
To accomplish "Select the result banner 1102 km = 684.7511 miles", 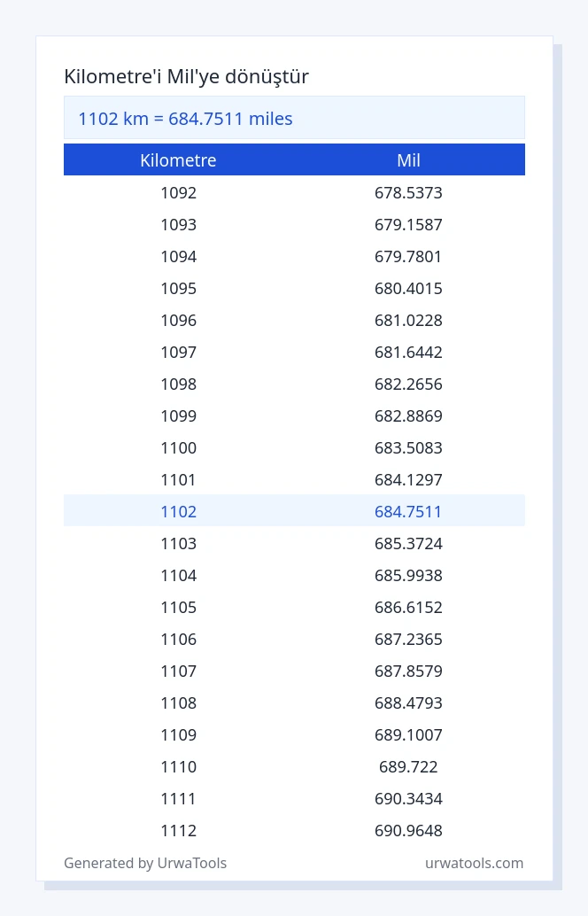I will [294, 118].
